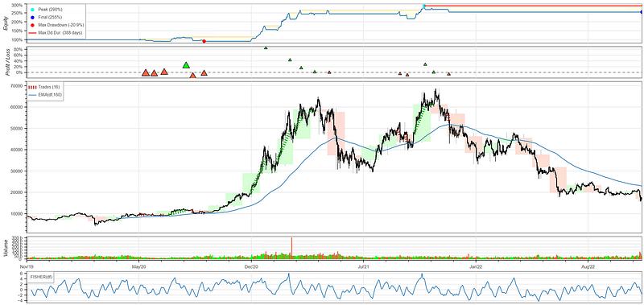This screenshot has width=644, height=305.
Task: Toggle the Max Dd Dur. (388 days) legend entry
Action: 56,32
